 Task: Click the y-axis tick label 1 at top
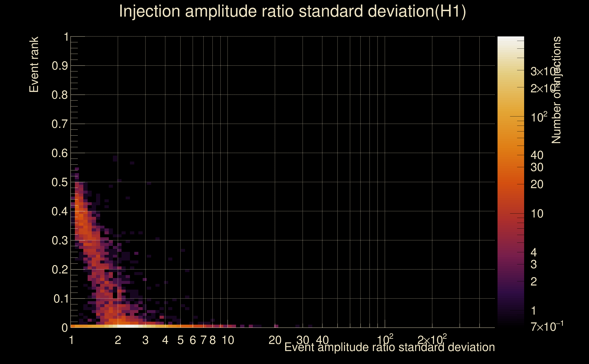(66, 37)
